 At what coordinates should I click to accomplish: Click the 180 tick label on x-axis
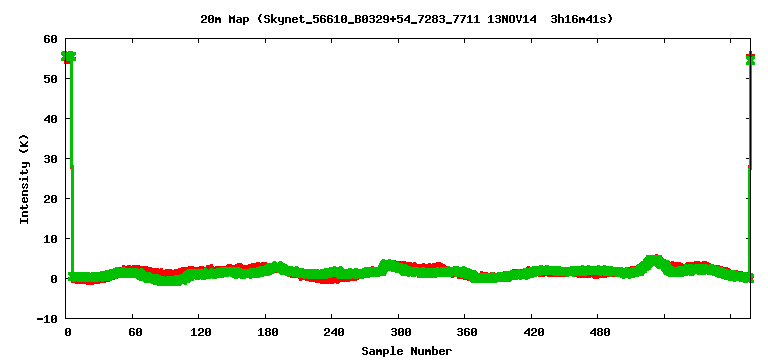[x=267, y=333]
